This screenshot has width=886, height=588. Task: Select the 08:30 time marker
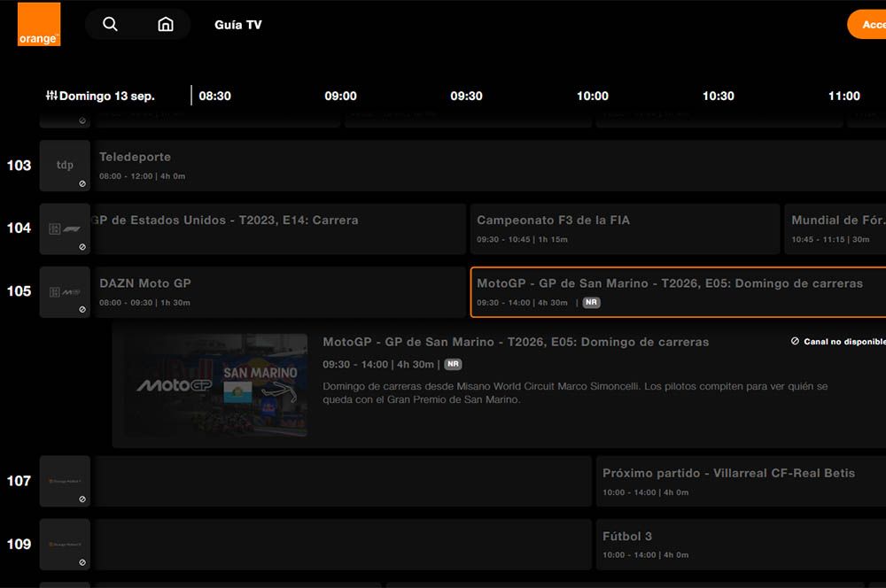[214, 96]
